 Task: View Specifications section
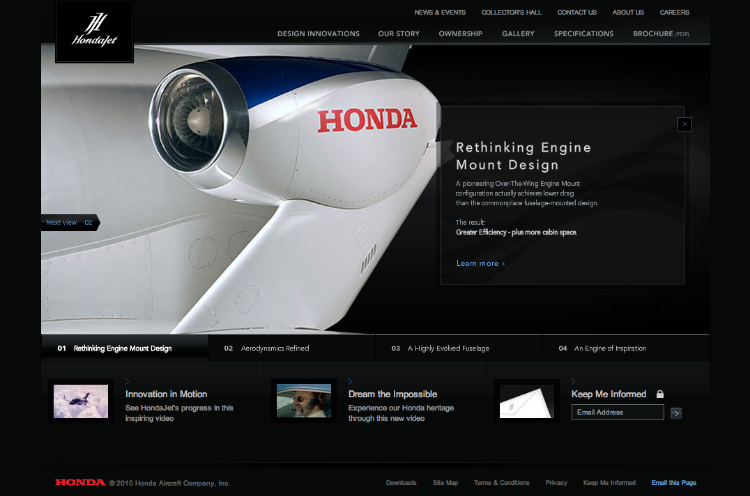coord(584,33)
